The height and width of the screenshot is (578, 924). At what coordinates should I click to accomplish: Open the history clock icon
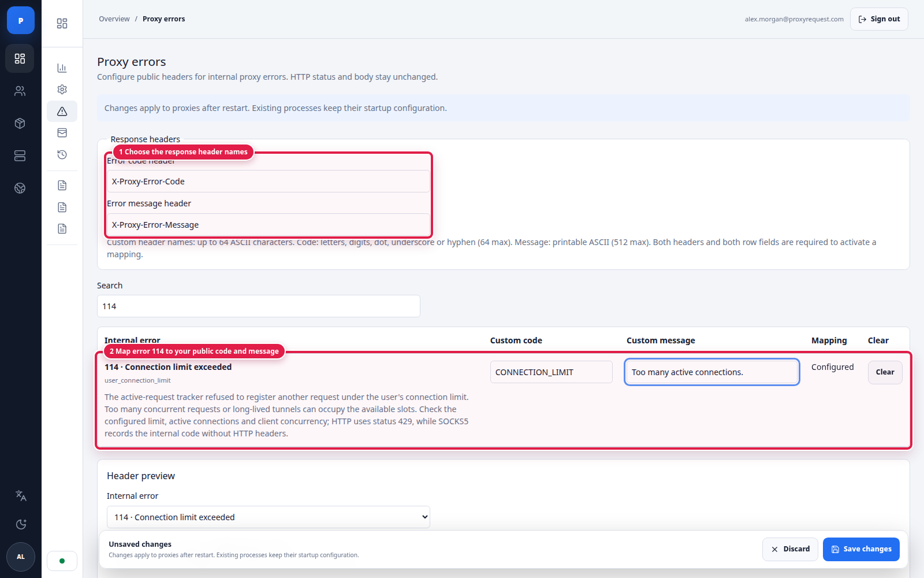(x=62, y=154)
